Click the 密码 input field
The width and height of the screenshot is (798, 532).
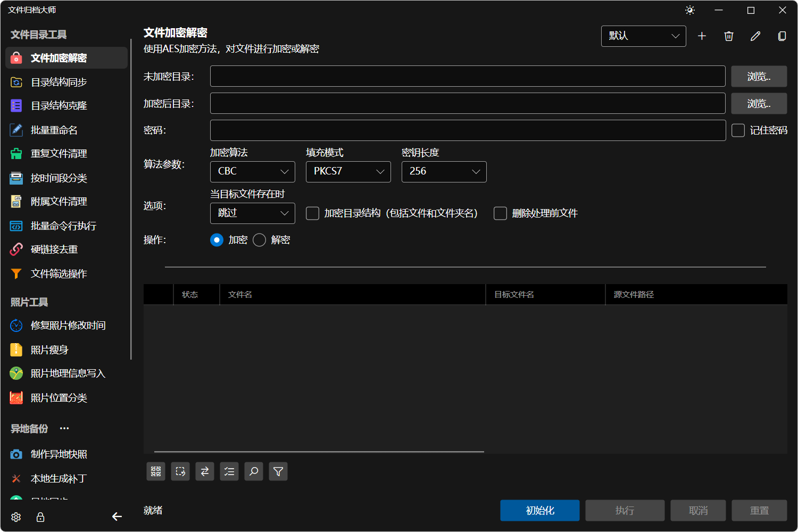[468, 130]
